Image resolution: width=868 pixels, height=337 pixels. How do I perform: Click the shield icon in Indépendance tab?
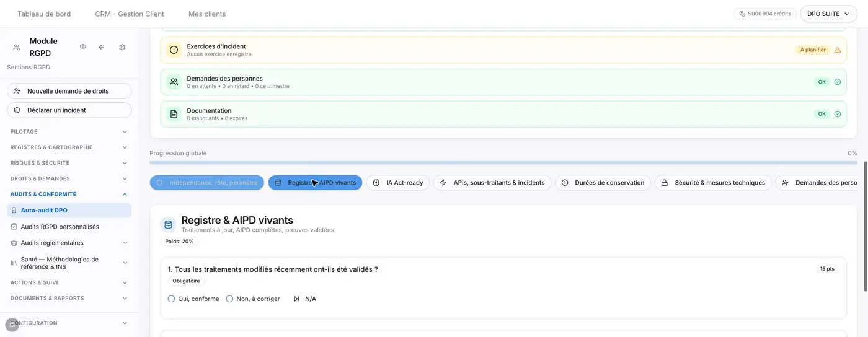coord(160,183)
